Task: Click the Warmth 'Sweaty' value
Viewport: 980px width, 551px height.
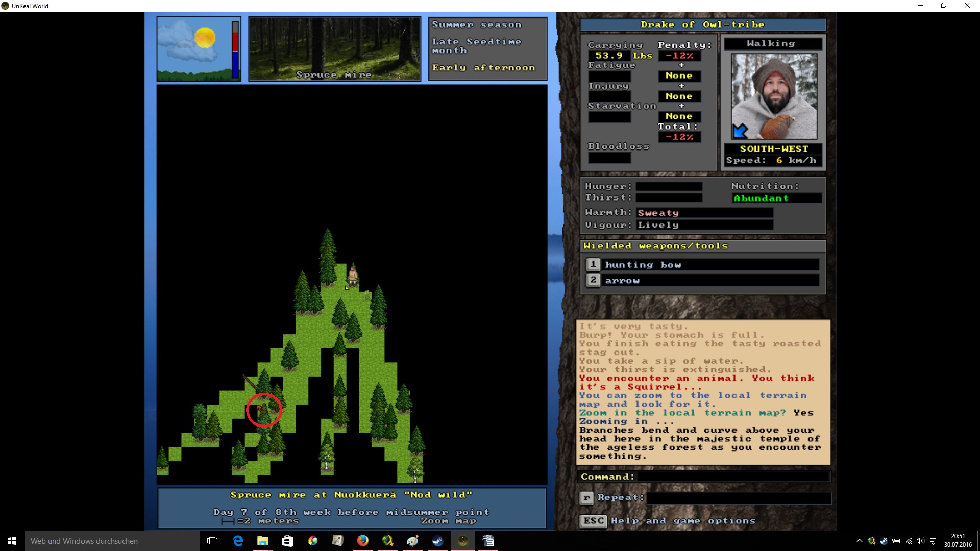Action: click(704, 213)
